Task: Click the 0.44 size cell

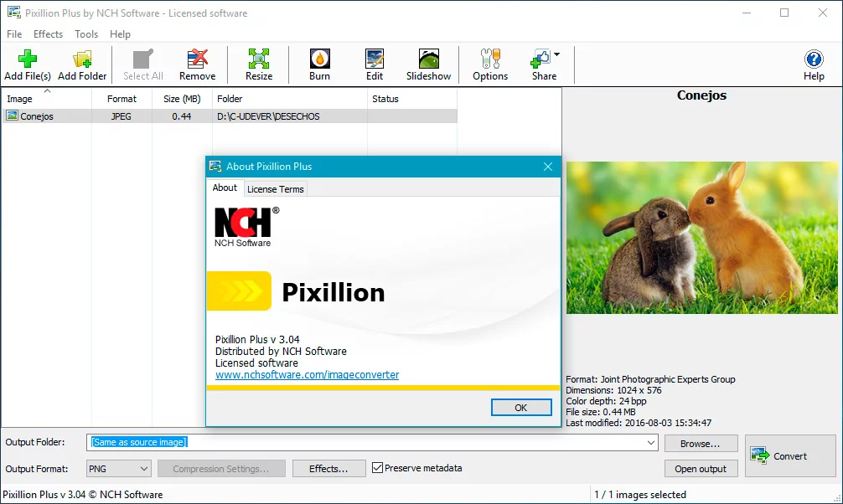Action: click(x=182, y=116)
